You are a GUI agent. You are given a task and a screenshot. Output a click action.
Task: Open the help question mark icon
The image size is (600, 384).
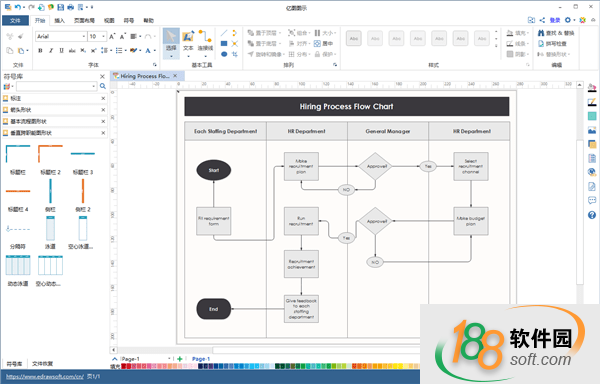coord(592,215)
